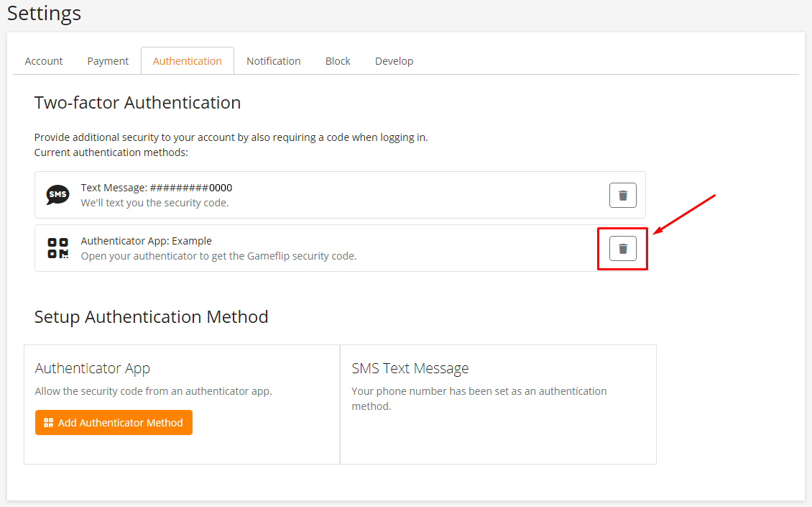Click the SMS Text Message card title

410,368
